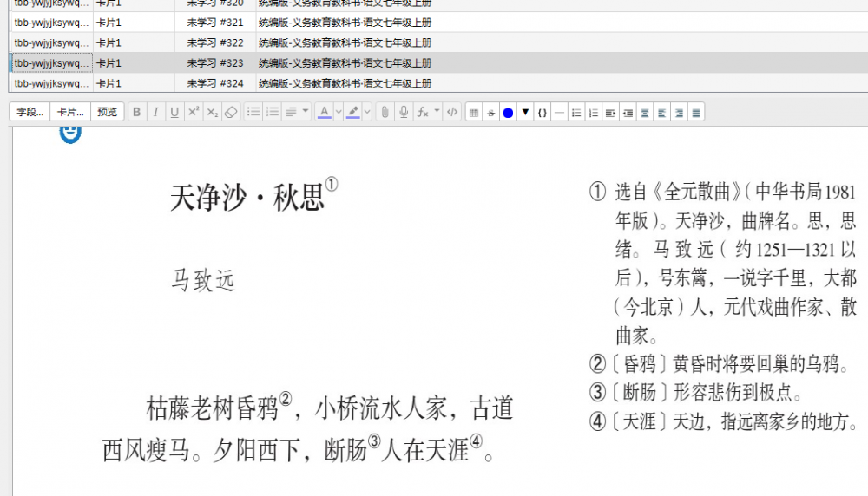The width and height of the screenshot is (868, 496).
Task: Remove formatting with the eraser icon
Action: coord(231,112)
